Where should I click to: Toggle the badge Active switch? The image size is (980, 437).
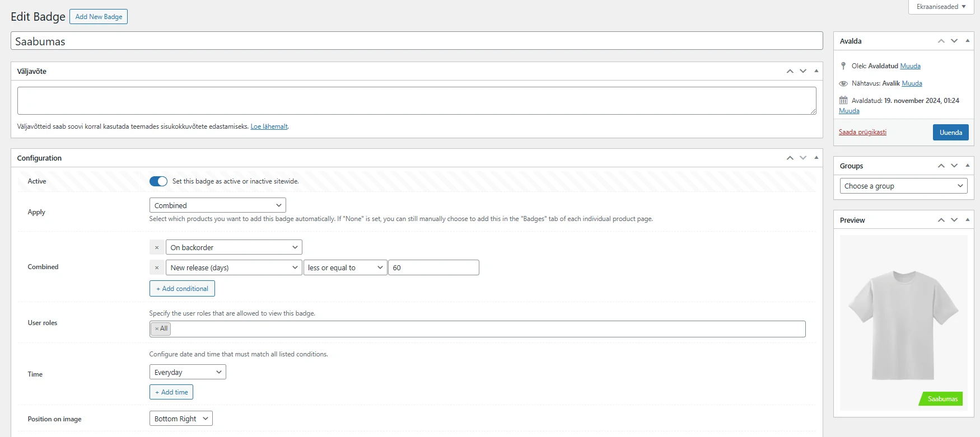pyautogui.click(x=158, y=181)
